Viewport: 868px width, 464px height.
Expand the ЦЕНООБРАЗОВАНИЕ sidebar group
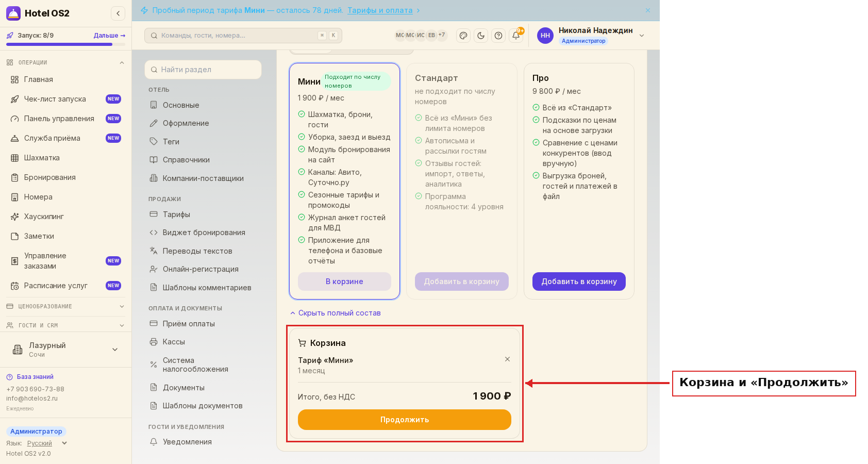(x=65, y=306)
